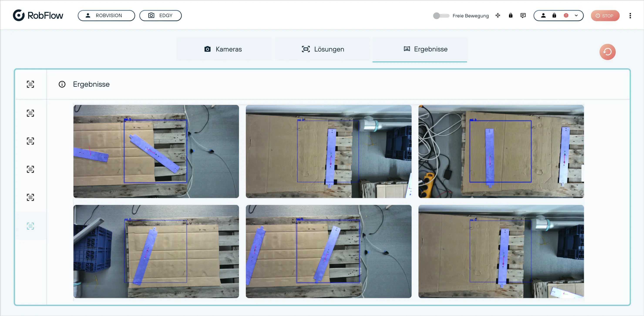Click the red refresh results button
This screenshot has width=644, height=316.
click(607, 52)
